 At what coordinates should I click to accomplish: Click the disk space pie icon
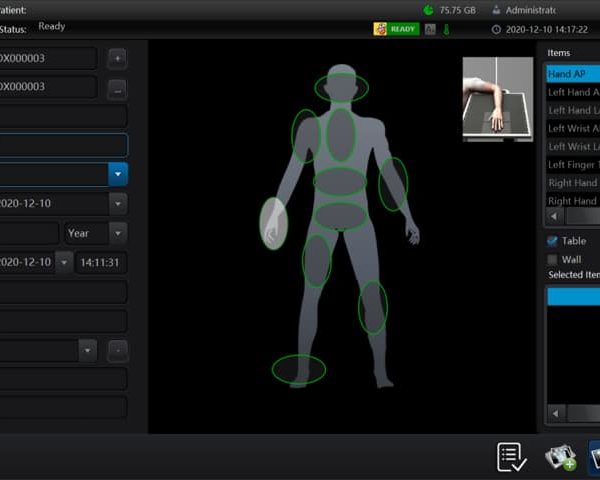click(428, 10)
